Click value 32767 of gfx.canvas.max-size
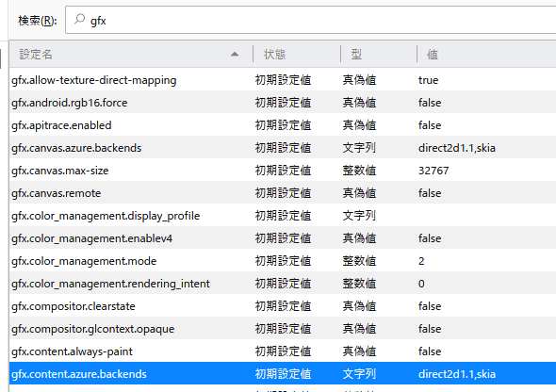 [x=433, y=171]
